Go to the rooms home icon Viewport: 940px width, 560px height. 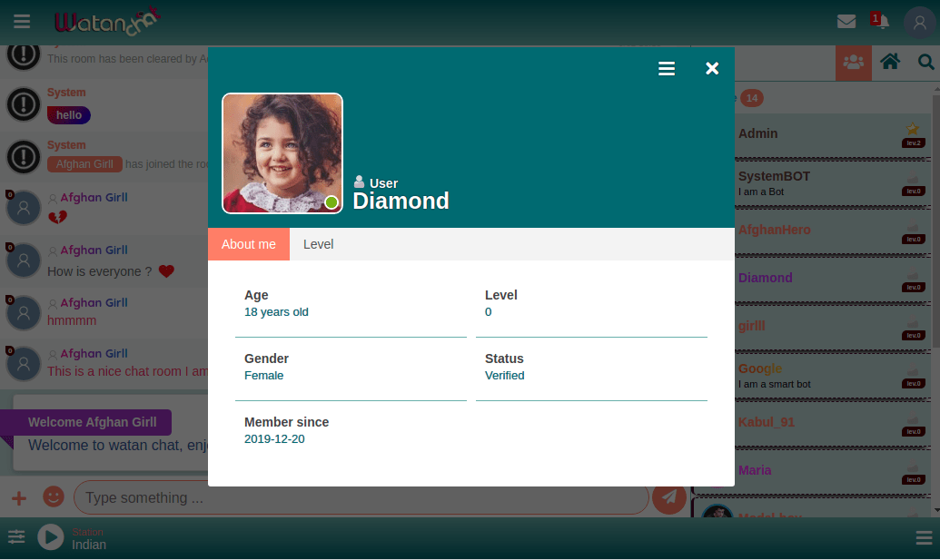tap(890, 62)
